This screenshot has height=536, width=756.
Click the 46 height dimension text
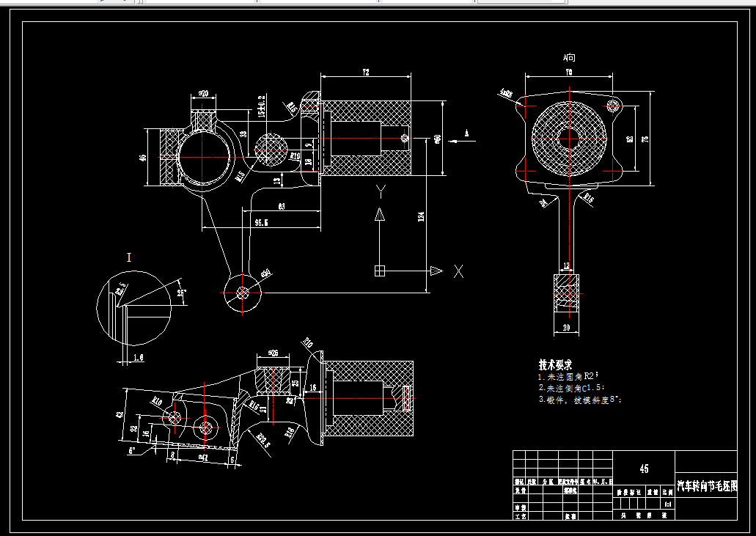pyautogui.click(x=143, y=158)
